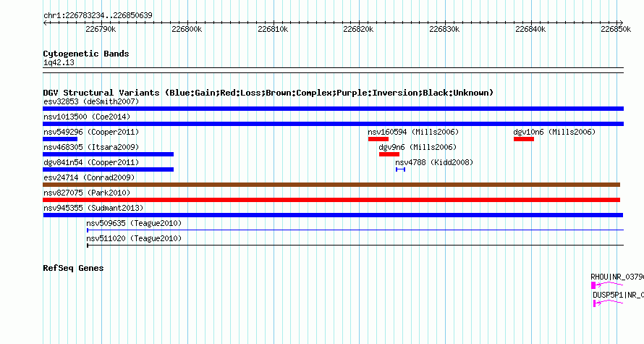644x344 pixels.
Task: Click the RHOU gene glyph
Action: tap(607, 285)
